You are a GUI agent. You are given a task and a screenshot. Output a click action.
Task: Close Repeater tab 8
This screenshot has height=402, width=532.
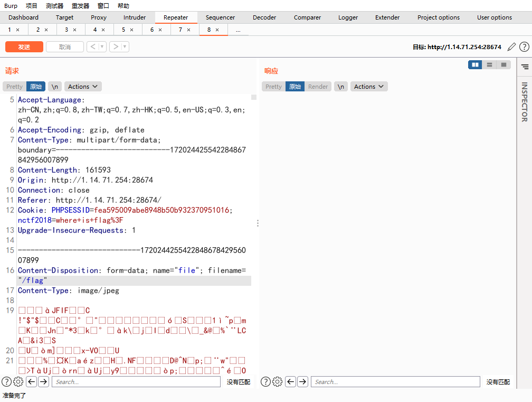[x=217, y=30]
